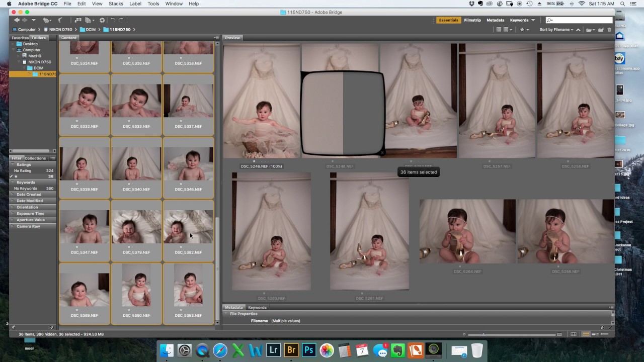Select the Essentials workspace

[x=448, y=20]
